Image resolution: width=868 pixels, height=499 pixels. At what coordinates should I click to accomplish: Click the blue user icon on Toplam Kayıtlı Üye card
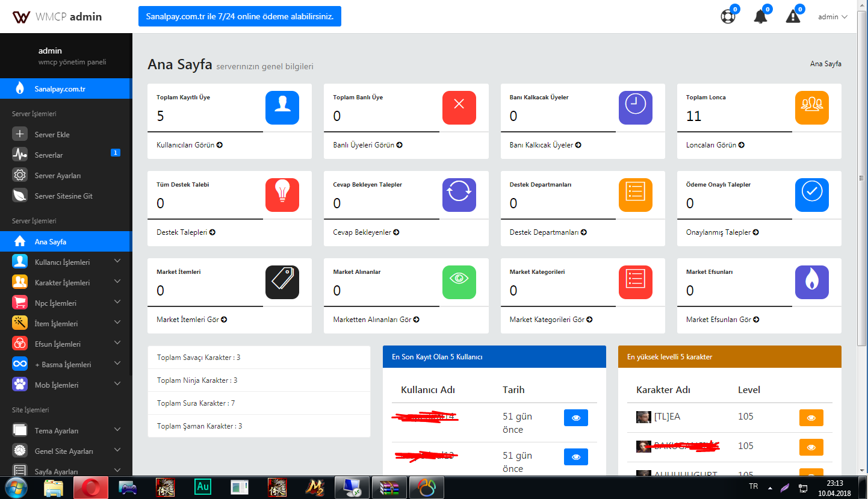[282, 108]
